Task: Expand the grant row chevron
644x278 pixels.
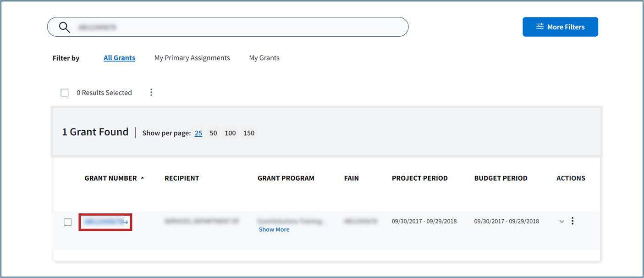Action: [x=562, y=222]
